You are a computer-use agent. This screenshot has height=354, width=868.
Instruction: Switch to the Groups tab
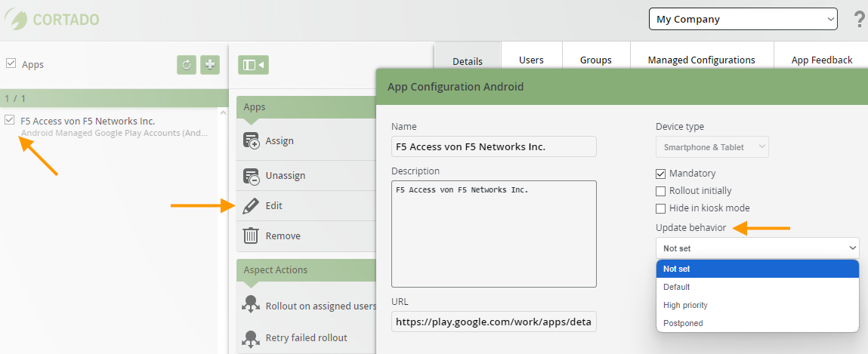click(596, 60)
